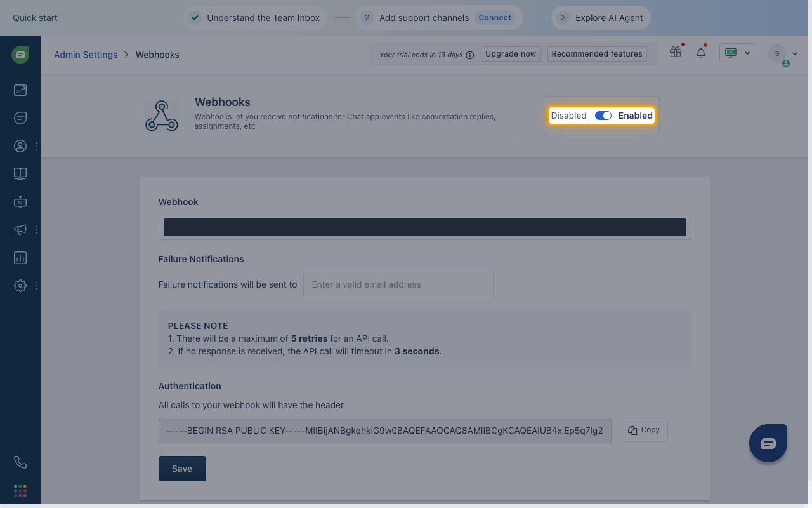Expand the three-dot menu beside megaphone icon
The image size is (812, 508).
tap(37, 230)
